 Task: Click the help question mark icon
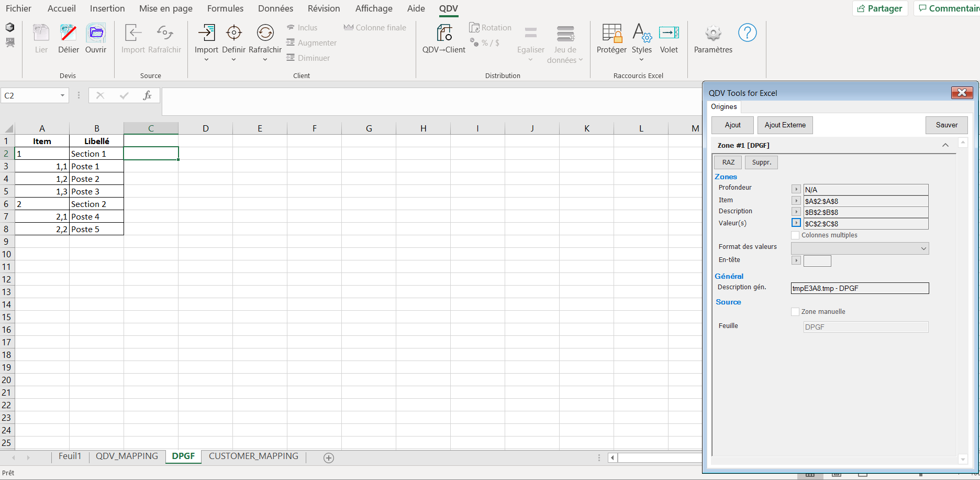click(747, 33)
